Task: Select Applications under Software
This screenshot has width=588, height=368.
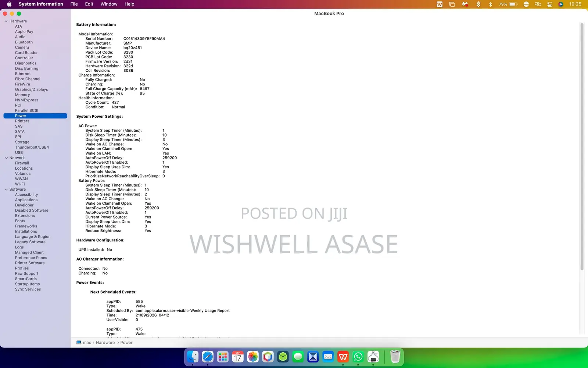Action: [26, 200]
